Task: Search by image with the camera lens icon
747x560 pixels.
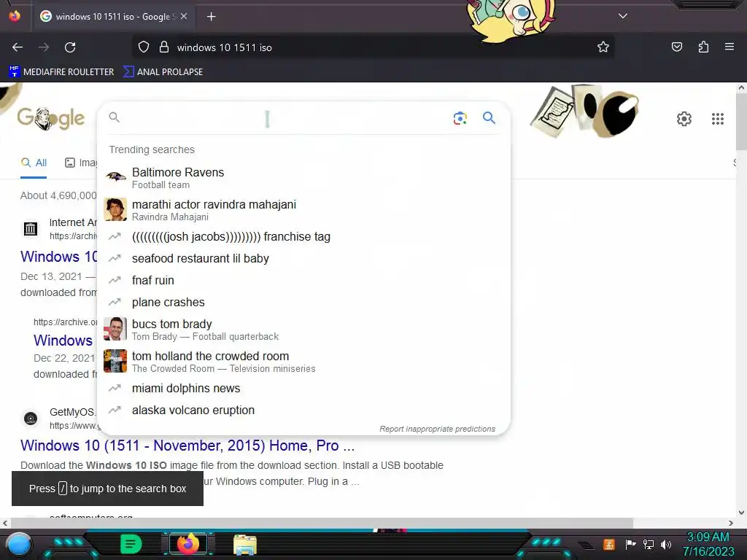Action: tap(460, 118)
